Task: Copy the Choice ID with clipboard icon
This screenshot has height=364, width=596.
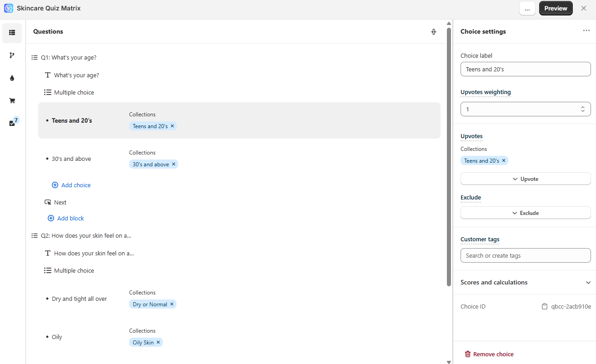Action: pos(545,307)
